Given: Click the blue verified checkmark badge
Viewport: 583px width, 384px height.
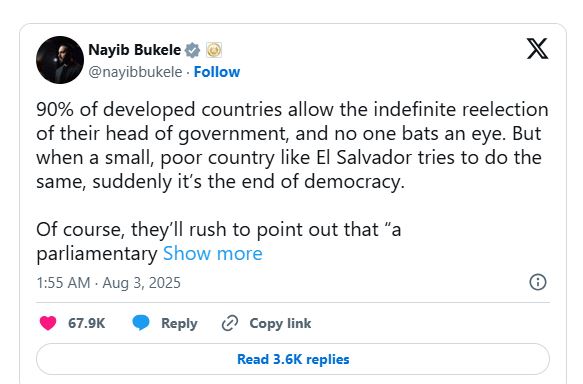Looking at the screenshot, I should pyautogui.click(x=192, y=50).
